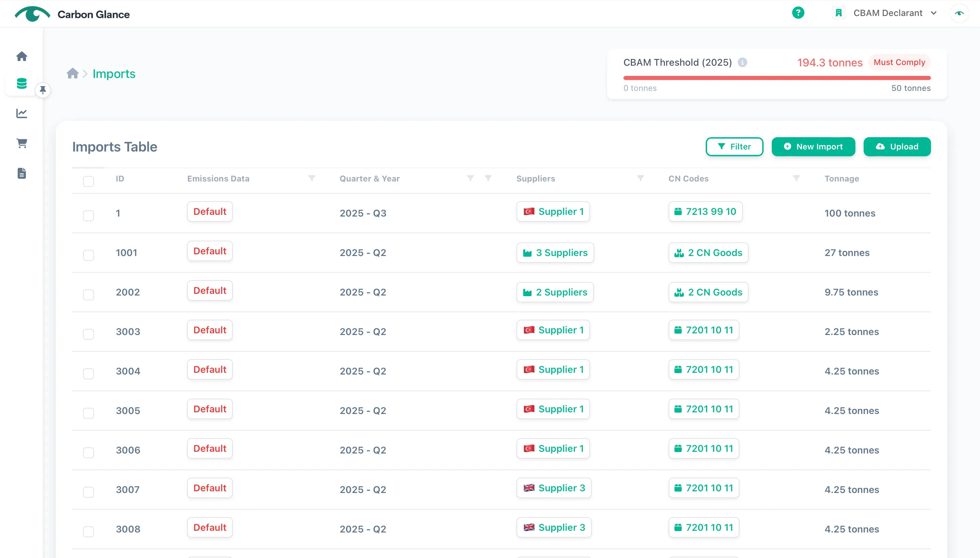Select the checkbox for import 2002
980x558 pixels.
coord(88,295)
